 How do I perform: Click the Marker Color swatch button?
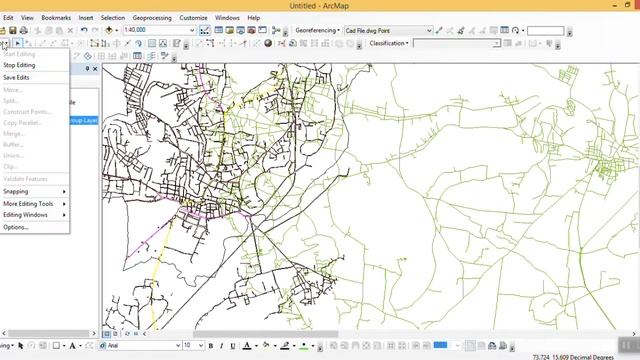click(304, 346)
